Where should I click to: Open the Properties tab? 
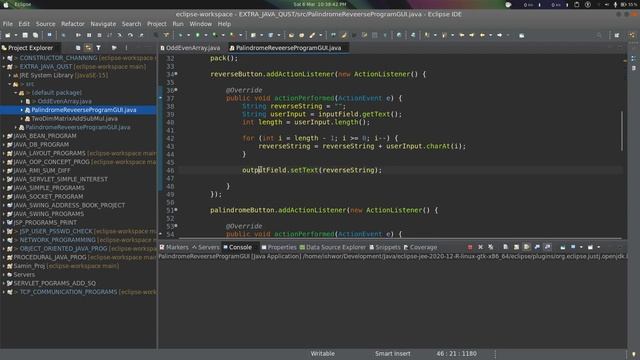click(279, 247)
